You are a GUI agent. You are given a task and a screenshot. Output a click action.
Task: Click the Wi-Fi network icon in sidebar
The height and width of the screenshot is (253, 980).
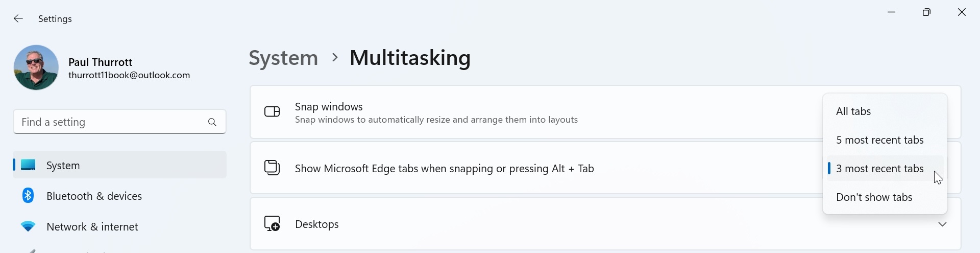click(28, 226)
